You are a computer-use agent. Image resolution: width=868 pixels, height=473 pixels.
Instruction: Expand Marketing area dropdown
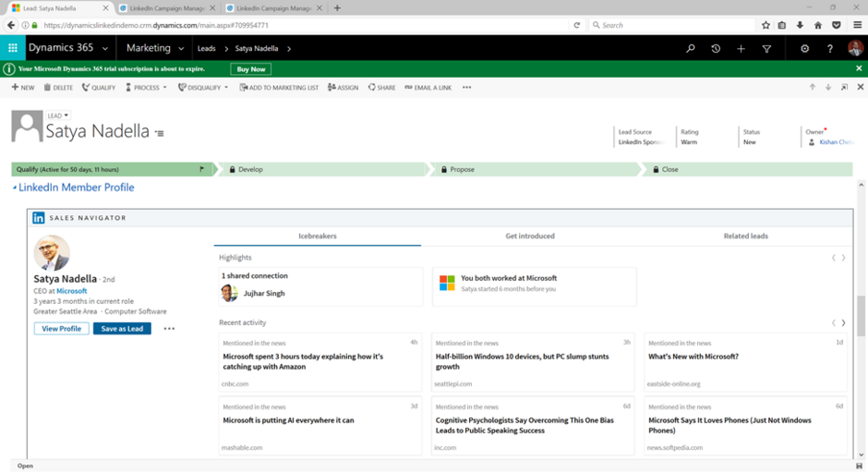tap(181, 49)
